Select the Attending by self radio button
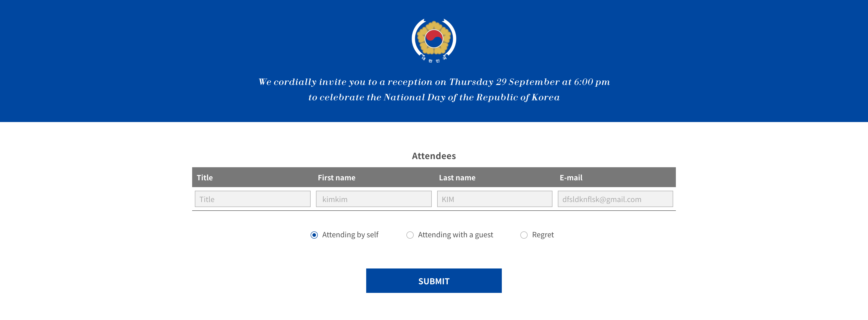868x320 pixels. pyautogui.click(x=314, y=235)
